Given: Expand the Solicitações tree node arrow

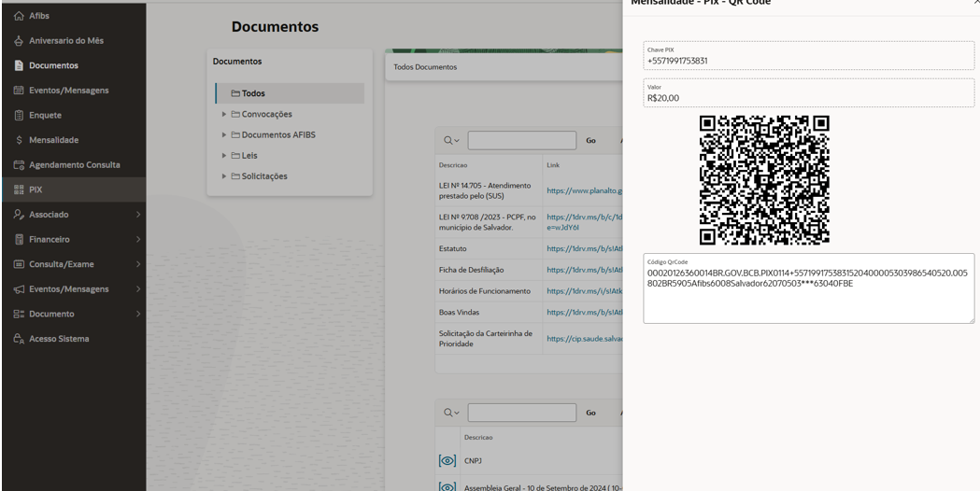Looking at the screenshot, I should (x=224, y=176).
